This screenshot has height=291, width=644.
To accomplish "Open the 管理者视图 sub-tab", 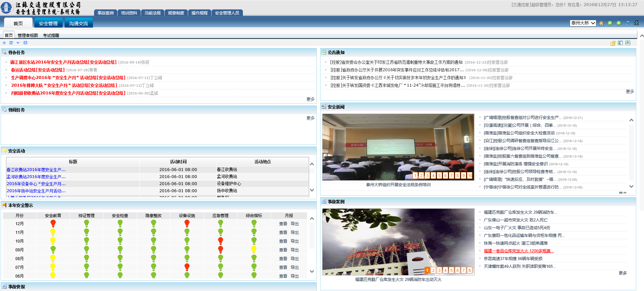I will (x=28, y=36).
